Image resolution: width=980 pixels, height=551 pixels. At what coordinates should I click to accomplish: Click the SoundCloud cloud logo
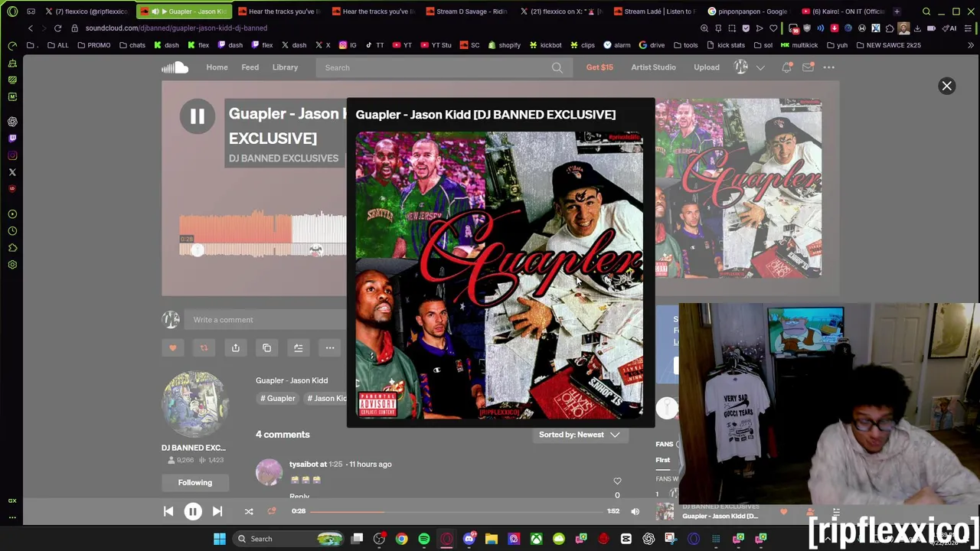175,67
